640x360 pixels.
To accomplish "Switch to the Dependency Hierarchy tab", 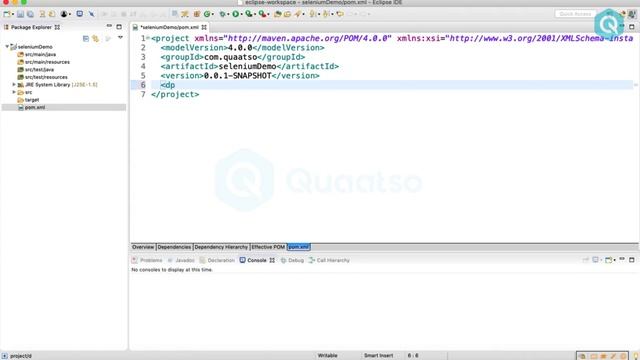I will pyautogui.click(x=221, y=247).
